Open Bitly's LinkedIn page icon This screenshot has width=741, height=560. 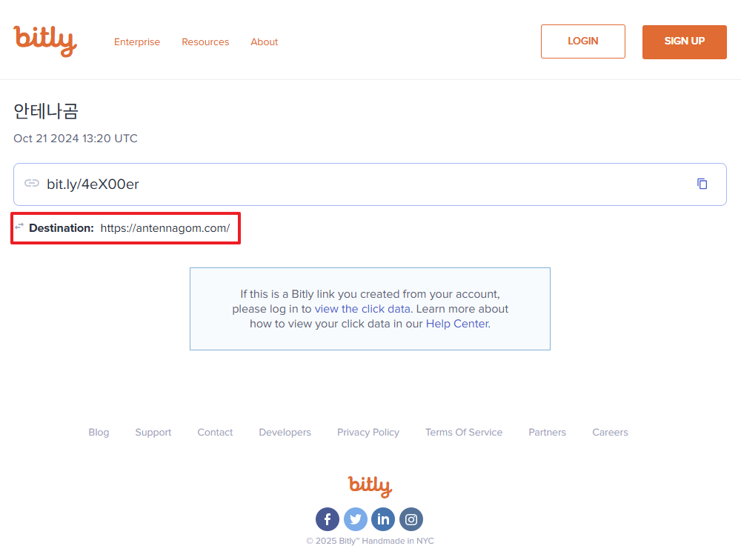(383, 519)
